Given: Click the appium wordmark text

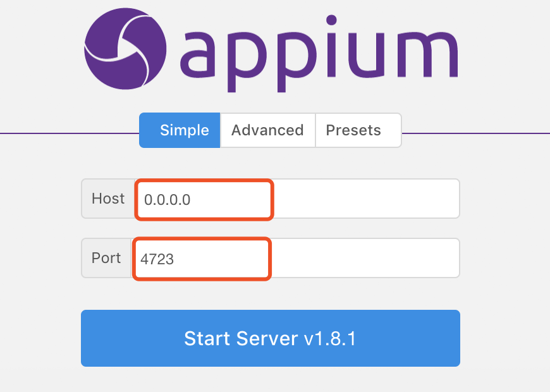Looking at the screenshot, I should [x=319, y=54].
